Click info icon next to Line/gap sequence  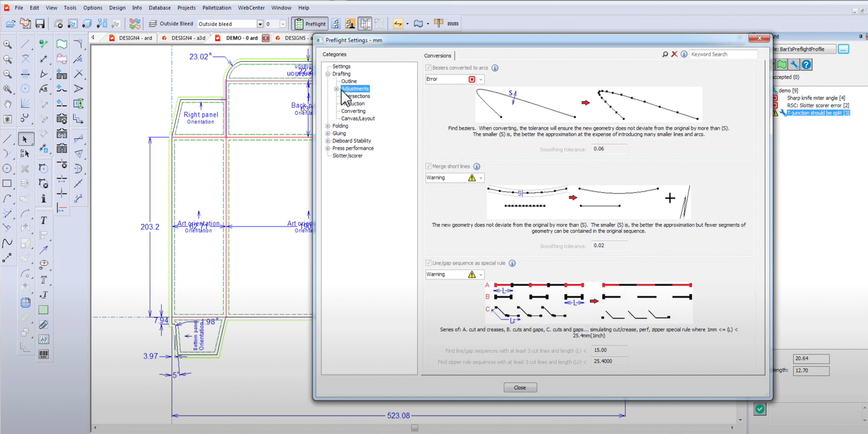512,263
